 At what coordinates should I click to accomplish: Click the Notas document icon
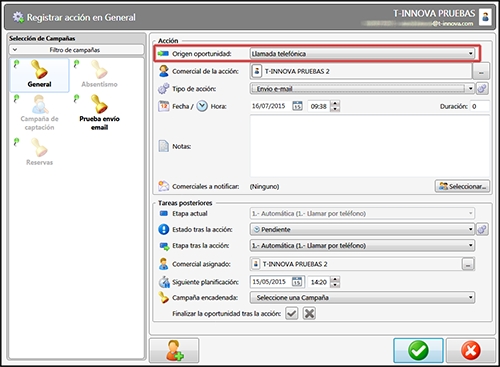click(x=164, y=146)
